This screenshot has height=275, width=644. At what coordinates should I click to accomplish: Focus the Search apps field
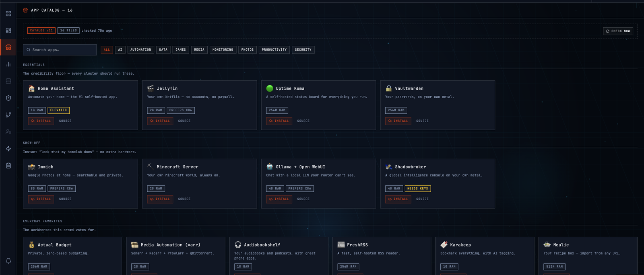click(60, 50)
